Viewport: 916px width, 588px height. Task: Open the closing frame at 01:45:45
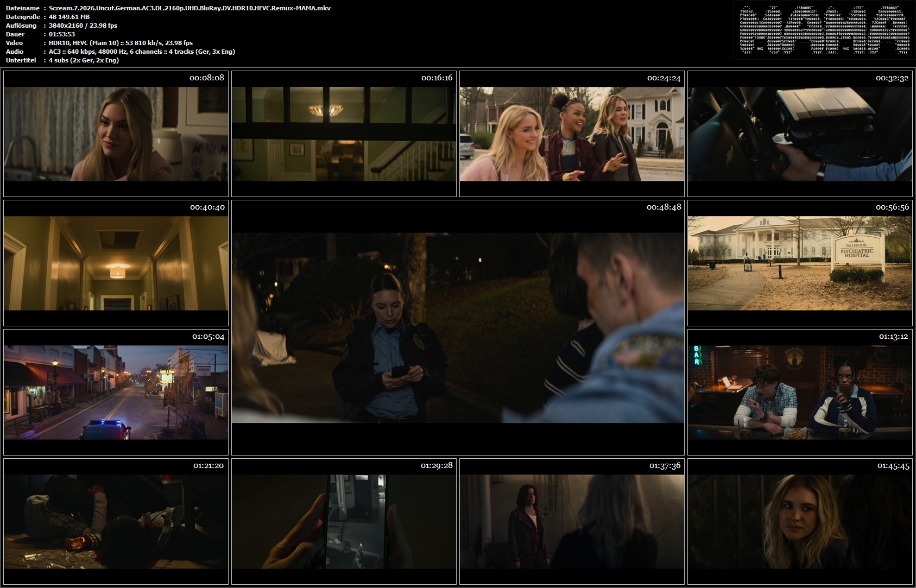click(800, 521)
